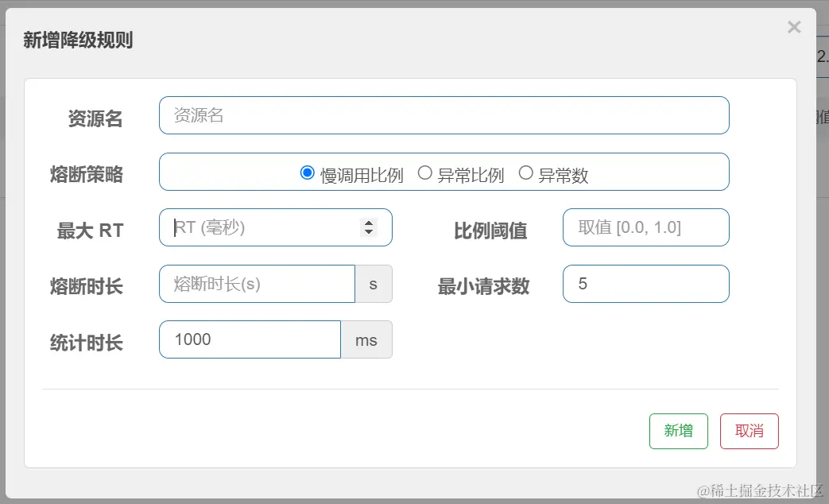
Task: Choose the 异常比例 strategy radio button
Action: pos(424,173)
